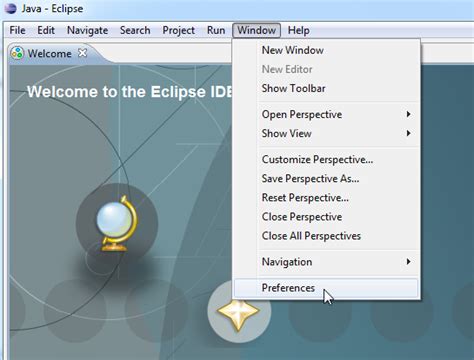Select Save Perspective As... entry
Screen dimensions: 474x360
pos(326,178)
